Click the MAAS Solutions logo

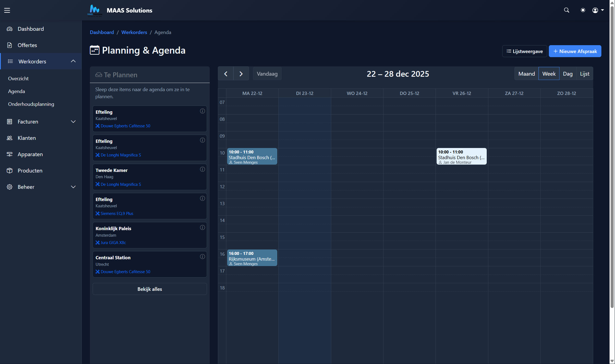tap(95, 10)
